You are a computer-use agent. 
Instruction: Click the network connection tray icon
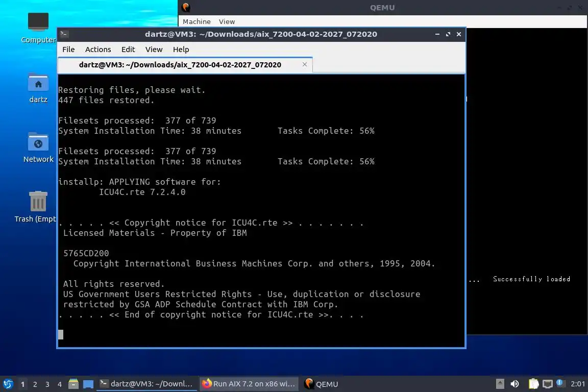[x=548, y=384]
